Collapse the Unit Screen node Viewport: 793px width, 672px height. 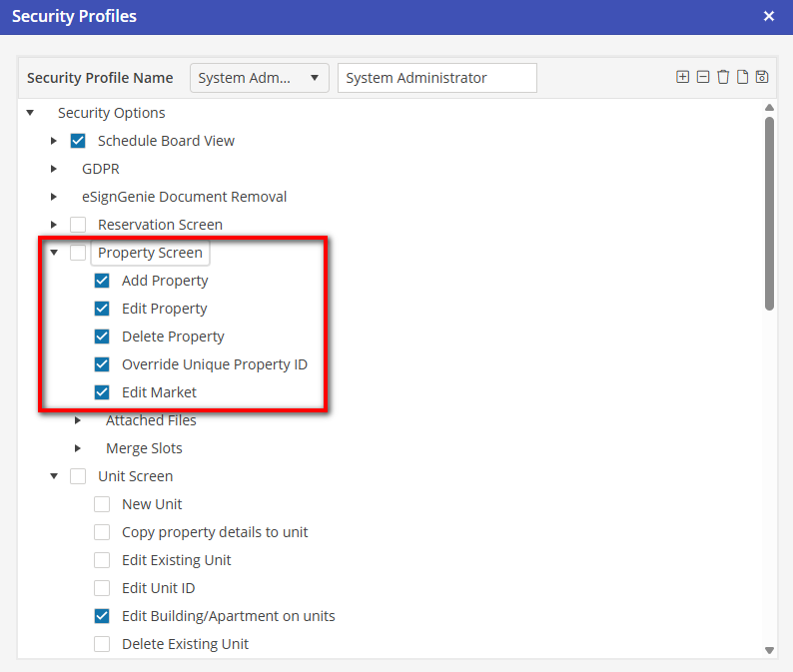(x=54, y=476)
